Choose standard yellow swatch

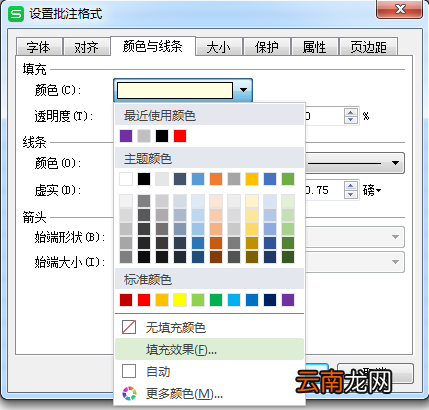click(180, 300)
